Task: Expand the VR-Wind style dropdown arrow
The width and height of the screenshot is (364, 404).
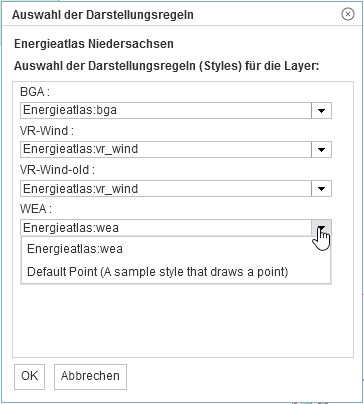Action: (x=321, y=150)
